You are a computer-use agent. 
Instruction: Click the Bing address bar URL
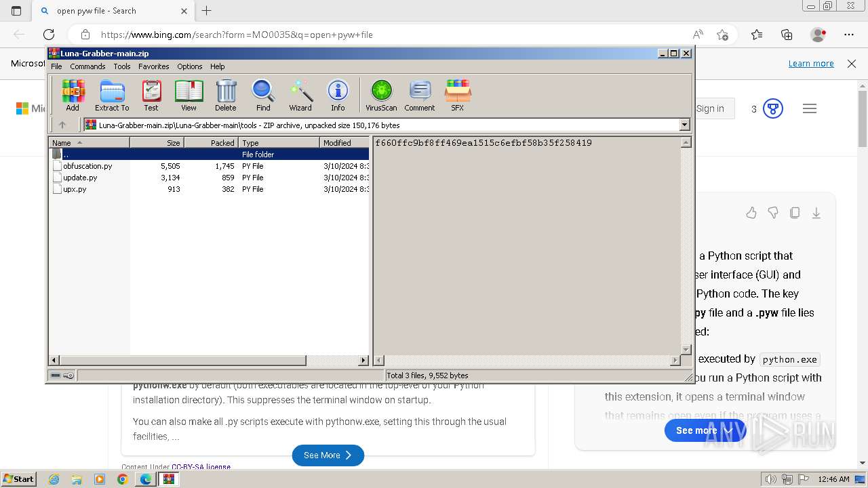(x=237, y=35)
